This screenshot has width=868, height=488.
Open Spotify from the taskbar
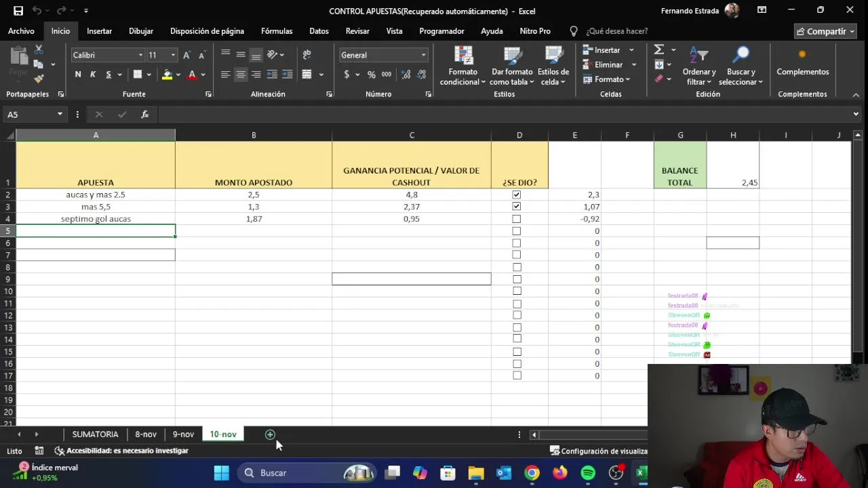(588, 473)
